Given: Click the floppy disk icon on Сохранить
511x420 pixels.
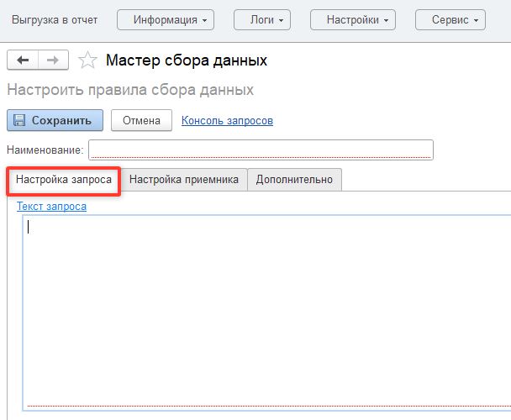Looking at the screenshot, I should [20, 120].
